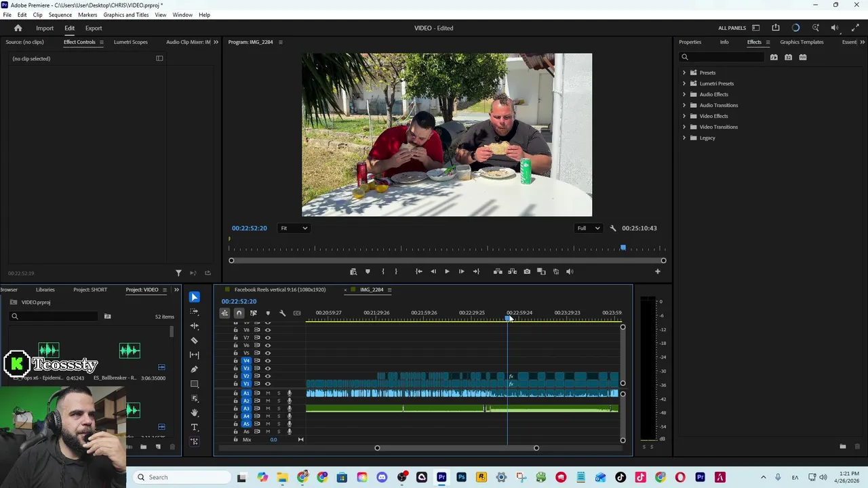Expand the Video Effects folder
Viewport: 868px width, 488px height.
tap(684, 116)
